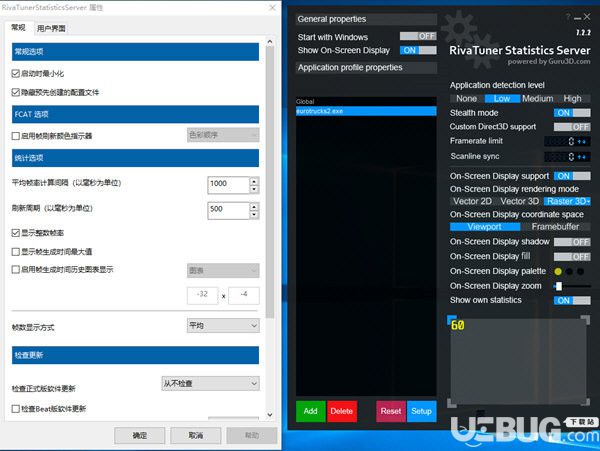600x451 pixels.
Task: Decrease the 平均帧率计算间隔 value with down arrow
Action: coord(254,189)
